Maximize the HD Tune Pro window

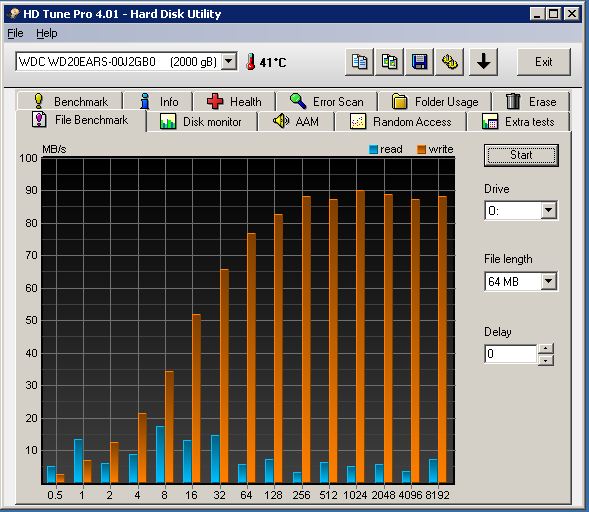pyautogui.click(x=553, y=14)
